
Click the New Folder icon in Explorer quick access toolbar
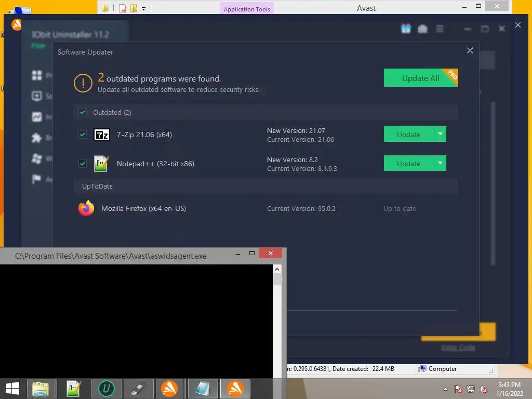[x=134, y=8]
